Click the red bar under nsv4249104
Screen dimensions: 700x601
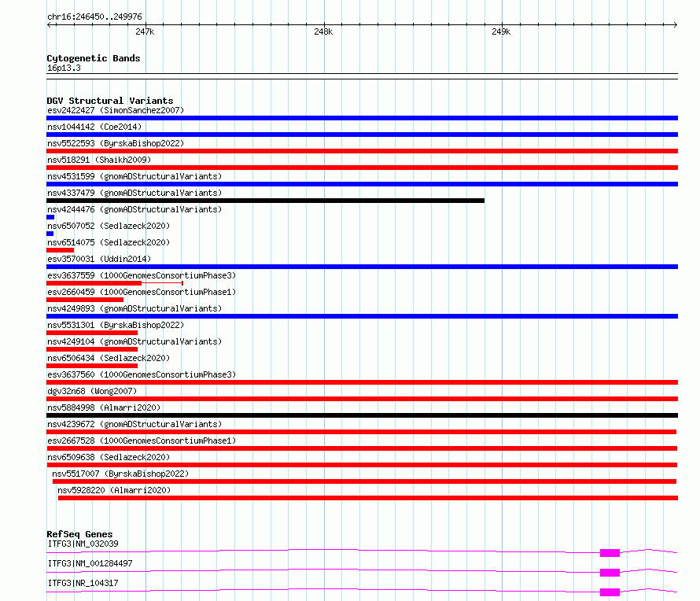[92, 349]
